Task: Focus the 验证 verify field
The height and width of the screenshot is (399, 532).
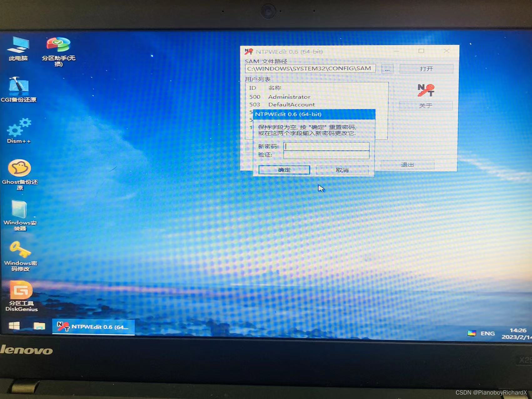Action: click(326, 155)
